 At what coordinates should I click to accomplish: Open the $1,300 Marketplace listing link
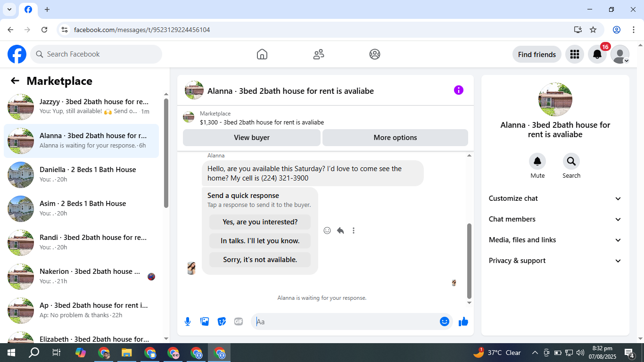tap(262, 123)
